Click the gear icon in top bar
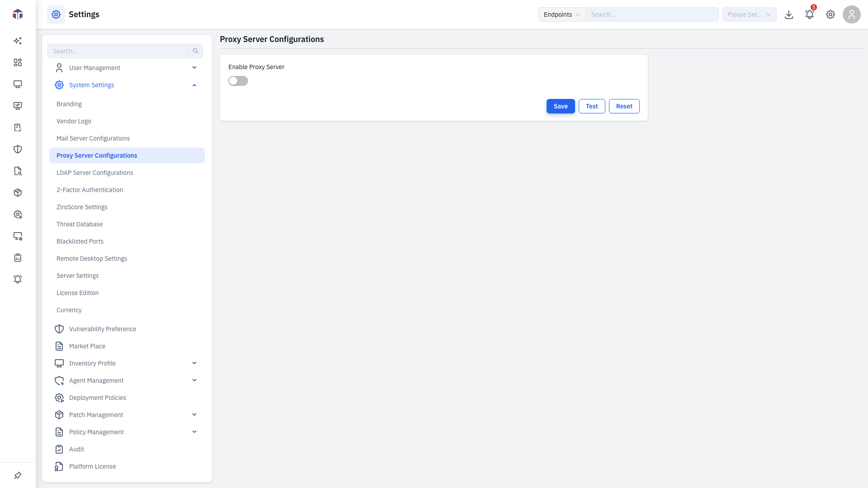This screenshot has height=488, width=868. pyautogui.click(x=830, y=14)
